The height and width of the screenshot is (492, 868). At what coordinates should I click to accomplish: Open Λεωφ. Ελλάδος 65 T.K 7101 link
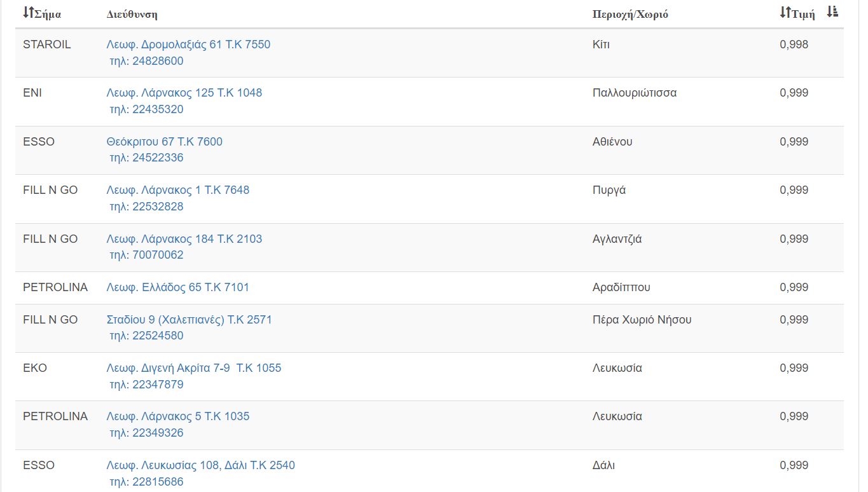[178, 287]
